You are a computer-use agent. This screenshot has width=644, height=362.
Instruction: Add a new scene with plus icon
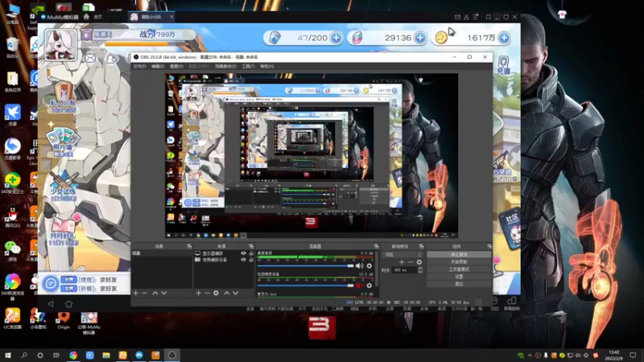click(136, 293)
